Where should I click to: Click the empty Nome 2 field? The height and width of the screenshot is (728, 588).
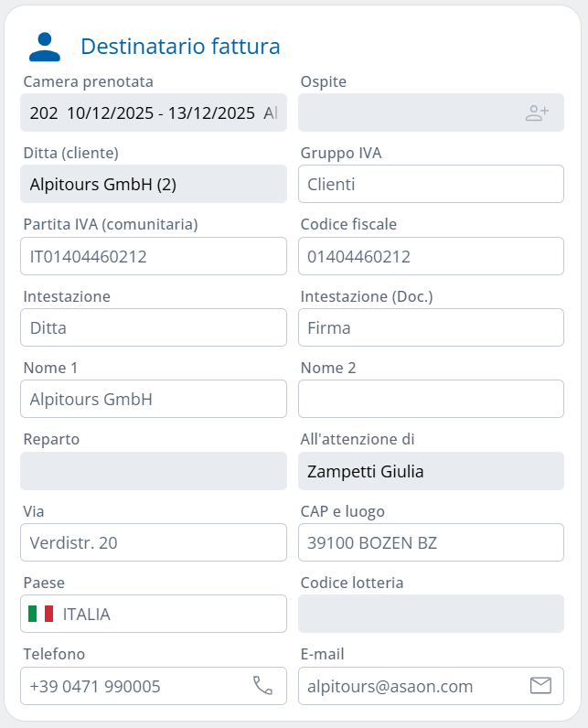[431, 399]
